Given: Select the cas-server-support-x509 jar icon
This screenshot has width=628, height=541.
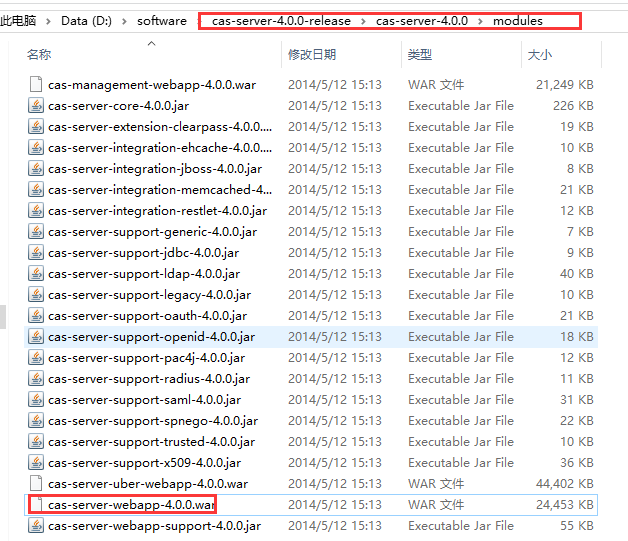Looking at the screenshot, I should pos(36,463).
